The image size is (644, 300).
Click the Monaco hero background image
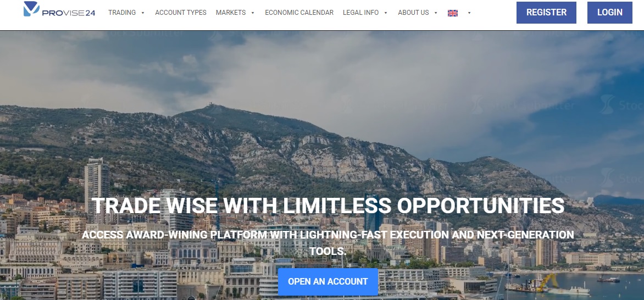pos(322,123)
